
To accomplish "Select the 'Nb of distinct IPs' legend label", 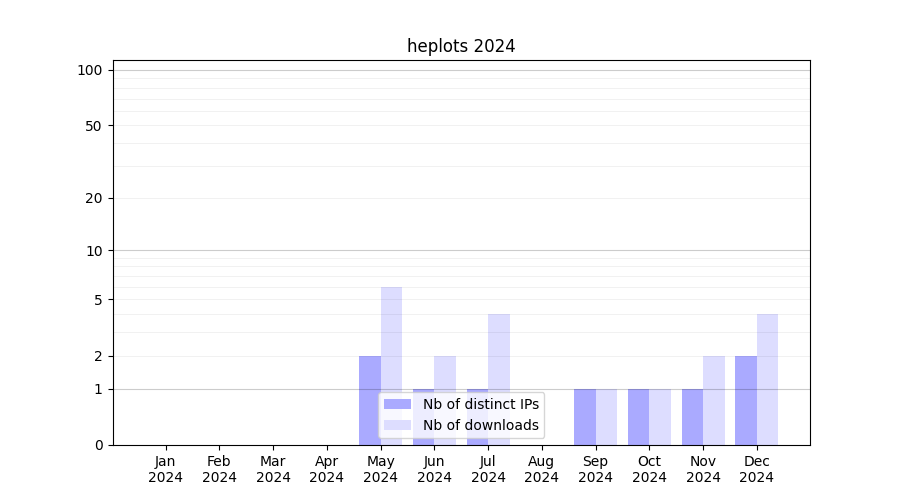I will point(481,404).
